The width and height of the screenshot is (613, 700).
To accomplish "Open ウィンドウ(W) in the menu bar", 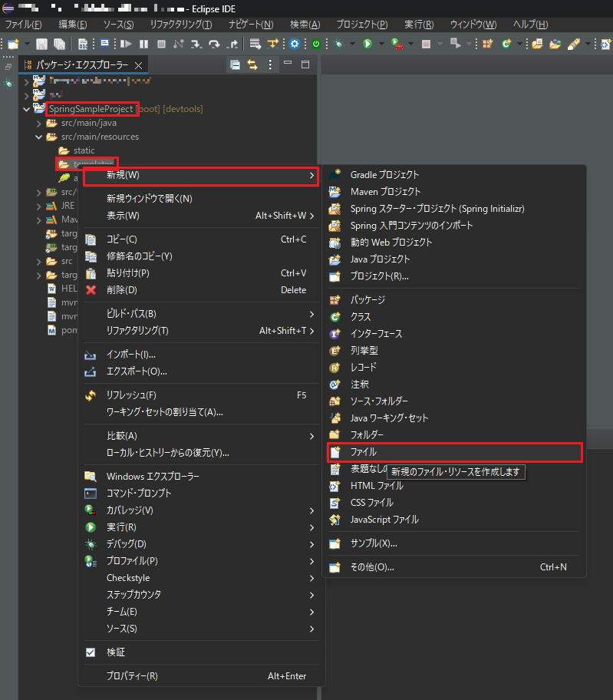I will coord(473,25).
